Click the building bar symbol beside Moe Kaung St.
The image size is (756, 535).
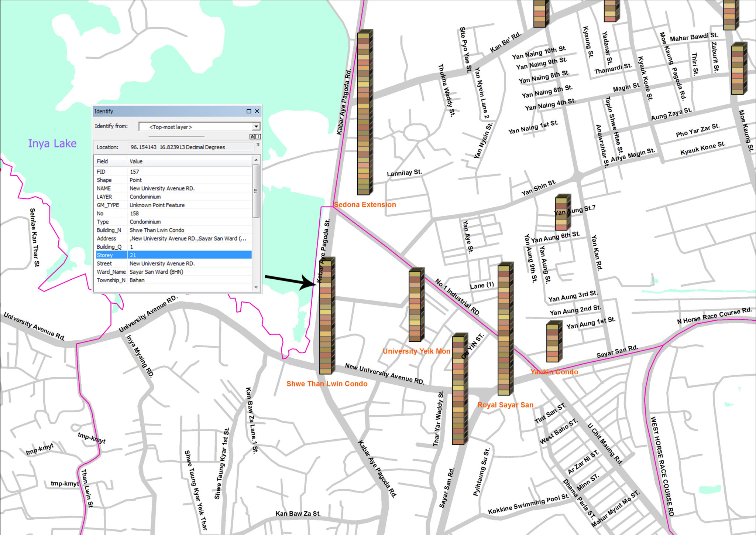(739, 68)
